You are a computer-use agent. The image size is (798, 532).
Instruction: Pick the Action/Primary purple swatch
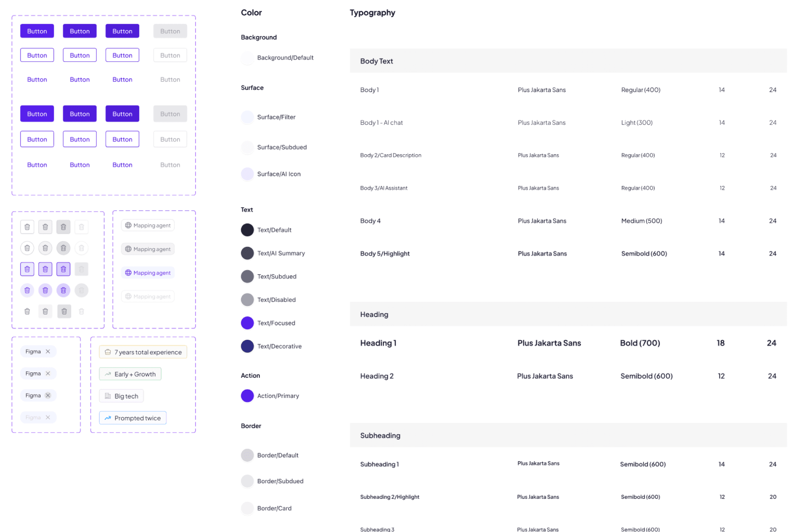point(247,396)
